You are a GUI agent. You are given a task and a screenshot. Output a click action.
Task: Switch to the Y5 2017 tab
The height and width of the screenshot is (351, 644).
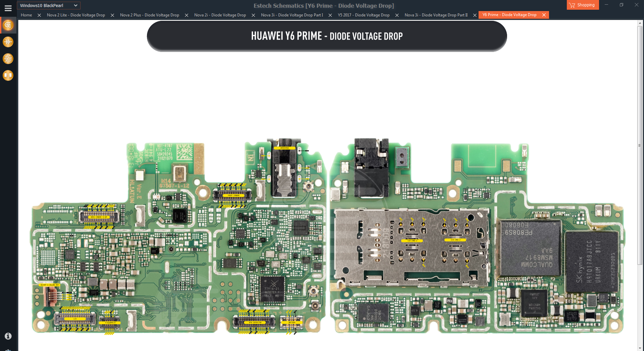click(363, 15)
